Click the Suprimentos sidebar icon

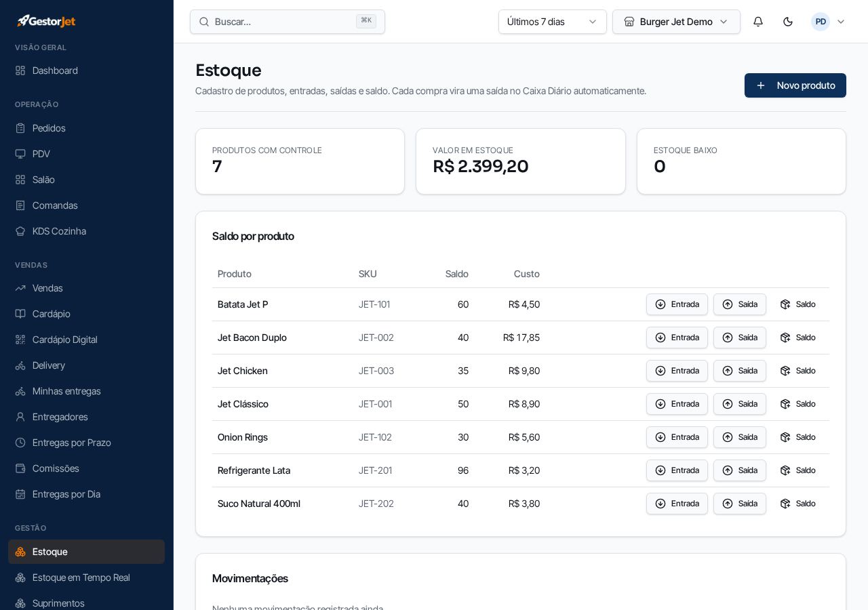(x=20, y=603)
